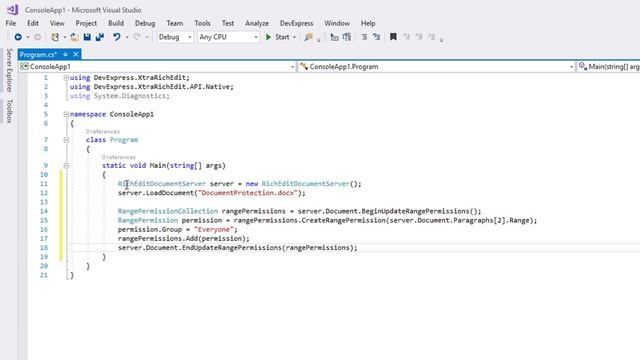Click the "Everyone" string in line 16
The image size is (640, 360).
pyautogui.click(x=214, y=229)
